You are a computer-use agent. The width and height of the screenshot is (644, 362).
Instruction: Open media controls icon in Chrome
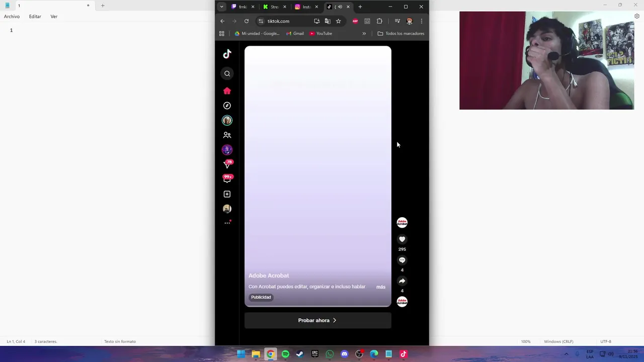point(397,21)
